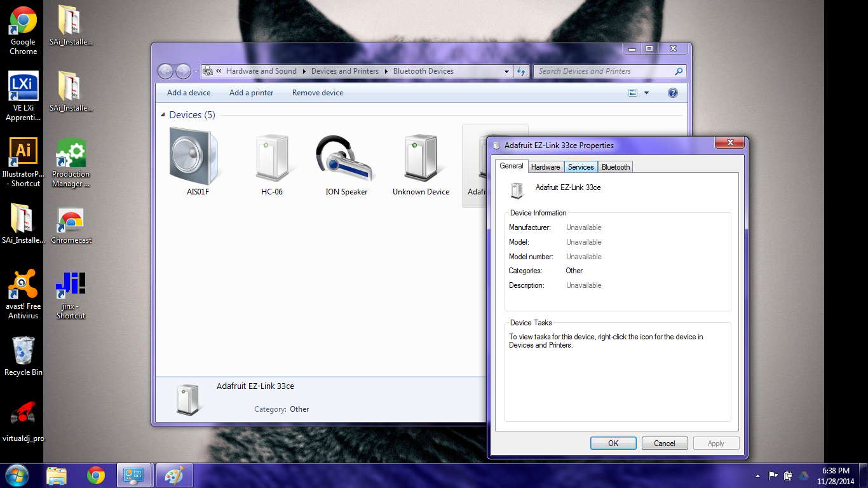Open the more views options dropdown arrow

(x=647, y=93)
